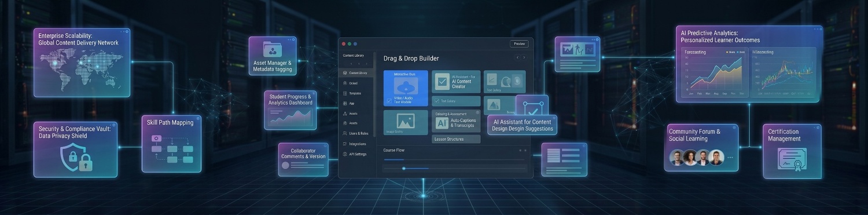
Task: Click the Integrations sidebar icon
Action: 345,144
